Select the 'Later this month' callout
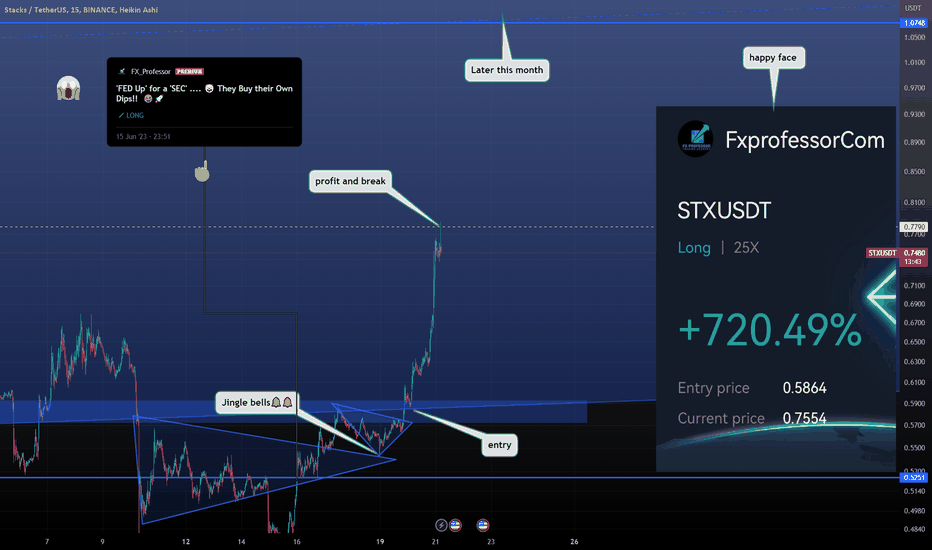Screen dimensions: 932x550 coord(507,70)
